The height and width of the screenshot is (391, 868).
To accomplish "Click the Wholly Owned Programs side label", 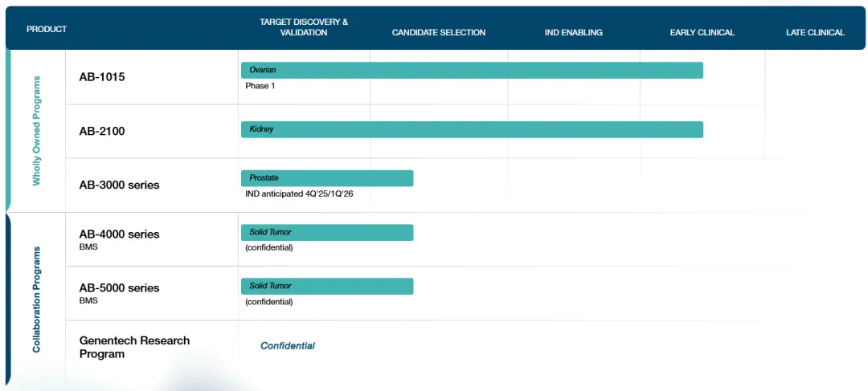I will pos(36,131).
